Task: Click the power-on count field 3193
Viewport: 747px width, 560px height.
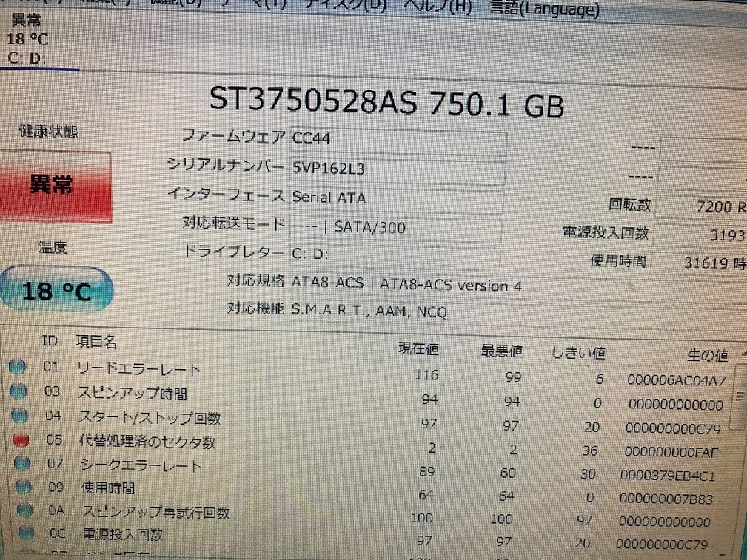Action: [700, 235]
